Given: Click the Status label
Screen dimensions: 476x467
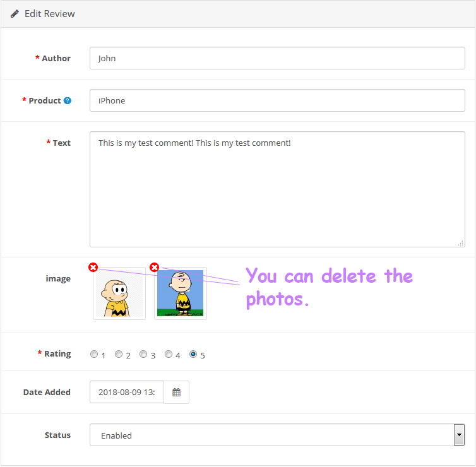Looking at the screenshot, I should click(x=57, y=435).
